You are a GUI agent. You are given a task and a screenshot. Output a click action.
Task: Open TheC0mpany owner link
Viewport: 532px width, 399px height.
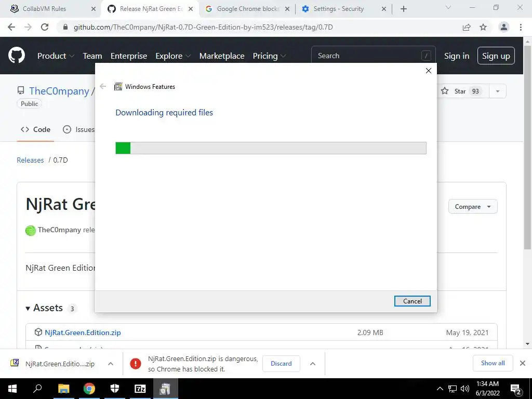[59, 91]
